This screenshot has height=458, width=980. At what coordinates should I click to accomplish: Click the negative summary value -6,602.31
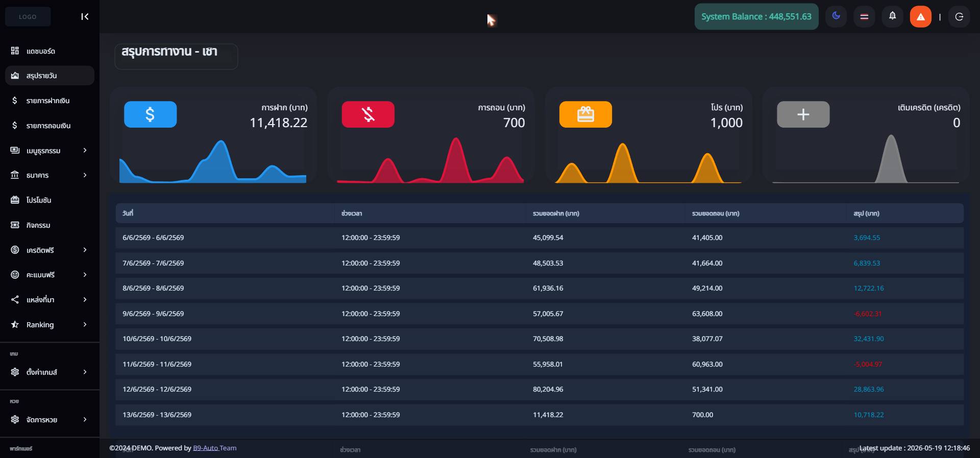868,314
